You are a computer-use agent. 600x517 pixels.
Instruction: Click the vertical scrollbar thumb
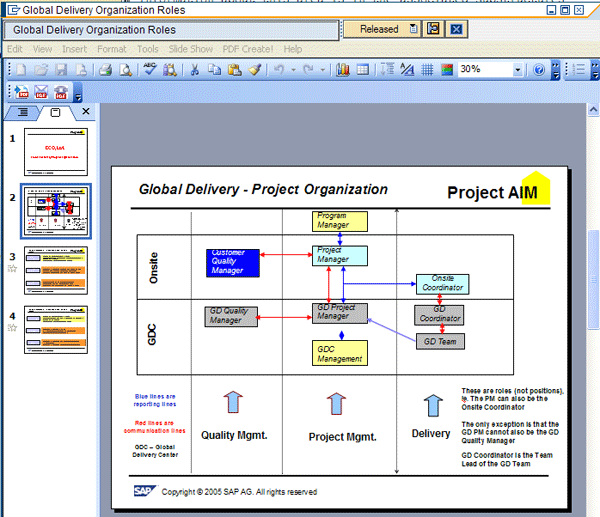click(x=594, y=279)
